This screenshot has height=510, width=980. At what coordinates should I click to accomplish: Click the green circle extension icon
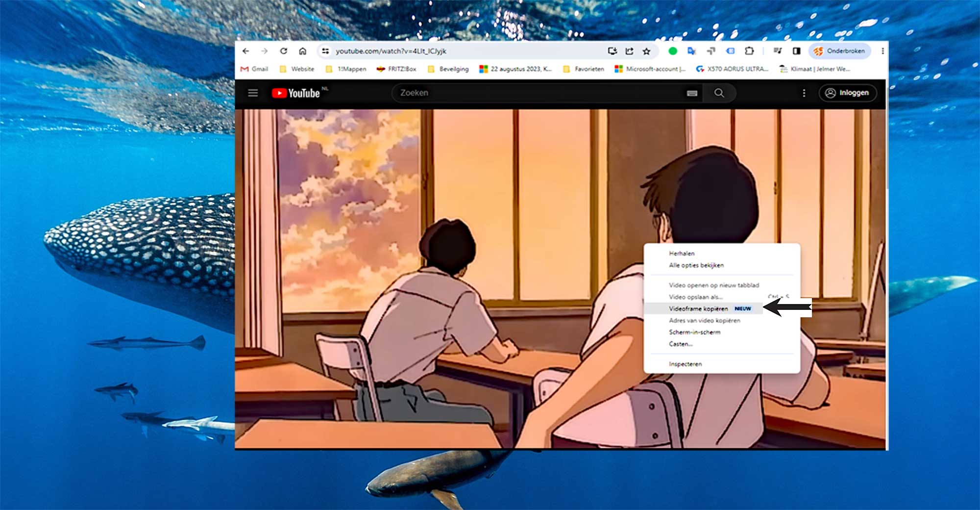(673, 51)
